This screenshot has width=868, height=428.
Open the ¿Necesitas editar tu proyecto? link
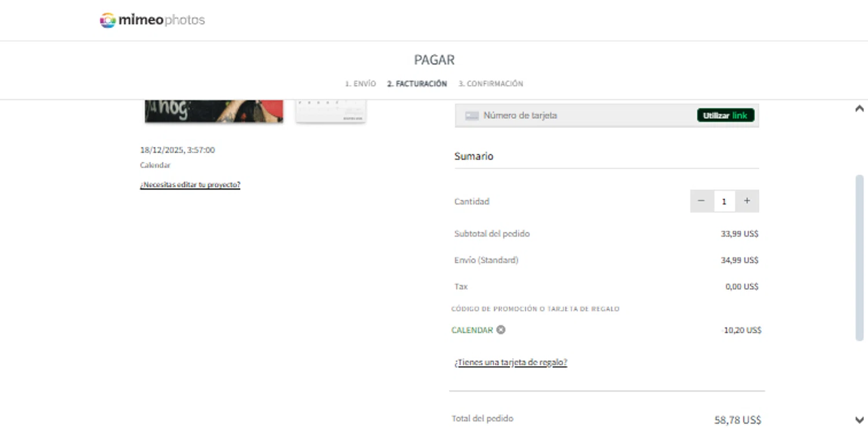click(190, 185)
